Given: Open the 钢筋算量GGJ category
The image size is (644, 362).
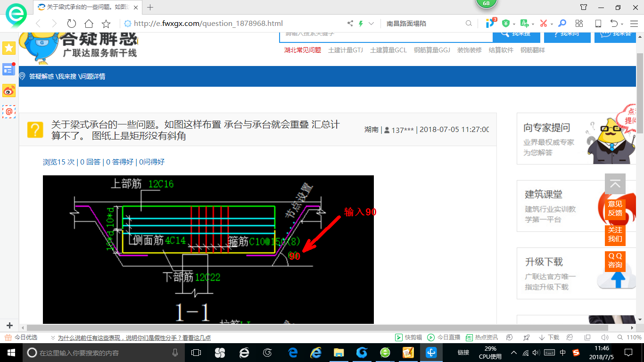Looking at the screenshot, I should 432,50.
